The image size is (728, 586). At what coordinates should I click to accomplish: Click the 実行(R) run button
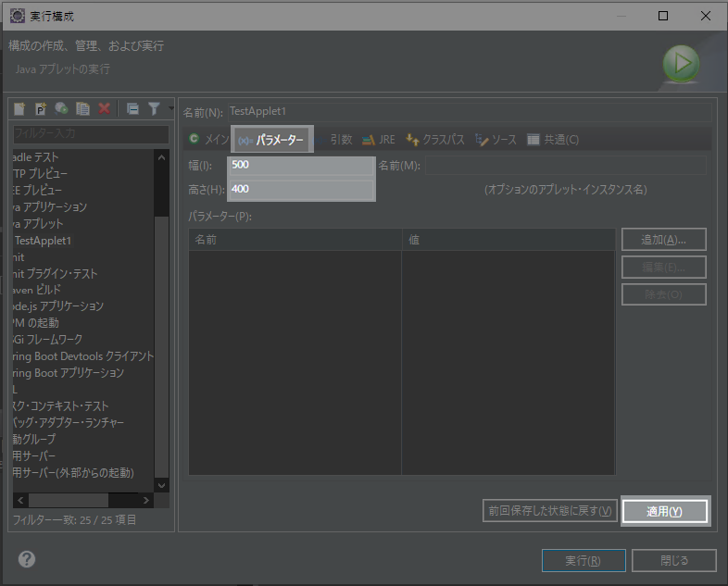point(584,561)
